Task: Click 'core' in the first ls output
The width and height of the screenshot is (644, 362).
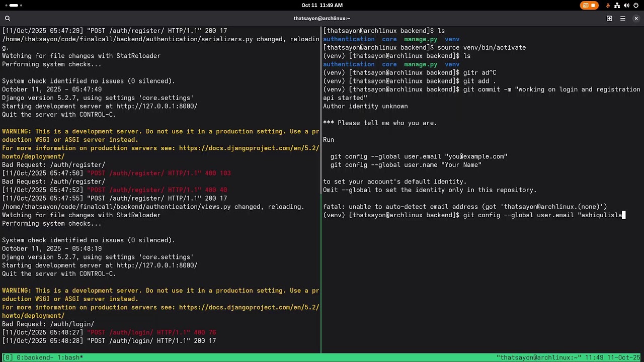Action: click(389, 39)
